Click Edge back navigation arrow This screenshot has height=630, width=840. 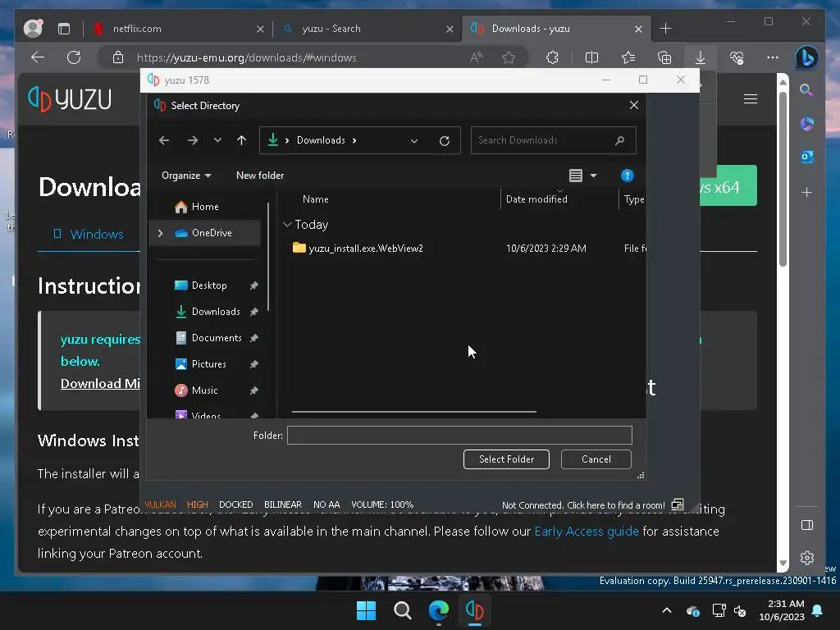tap(38, 57)
